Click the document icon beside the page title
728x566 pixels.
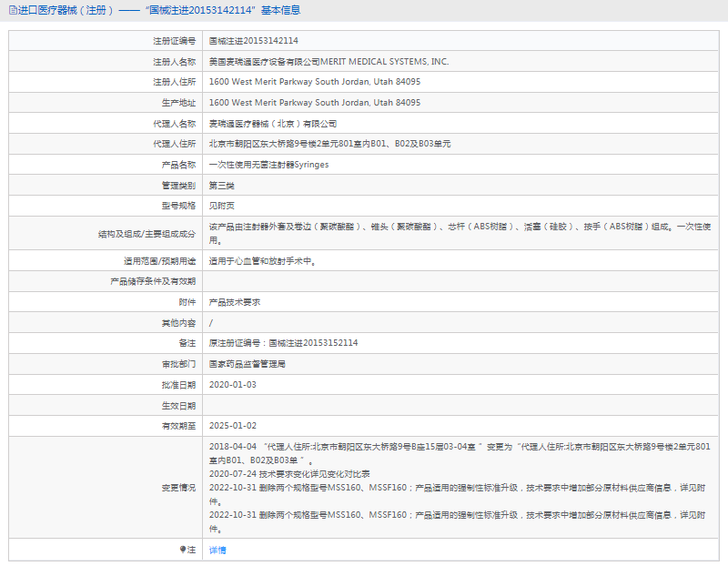[13, 11]
